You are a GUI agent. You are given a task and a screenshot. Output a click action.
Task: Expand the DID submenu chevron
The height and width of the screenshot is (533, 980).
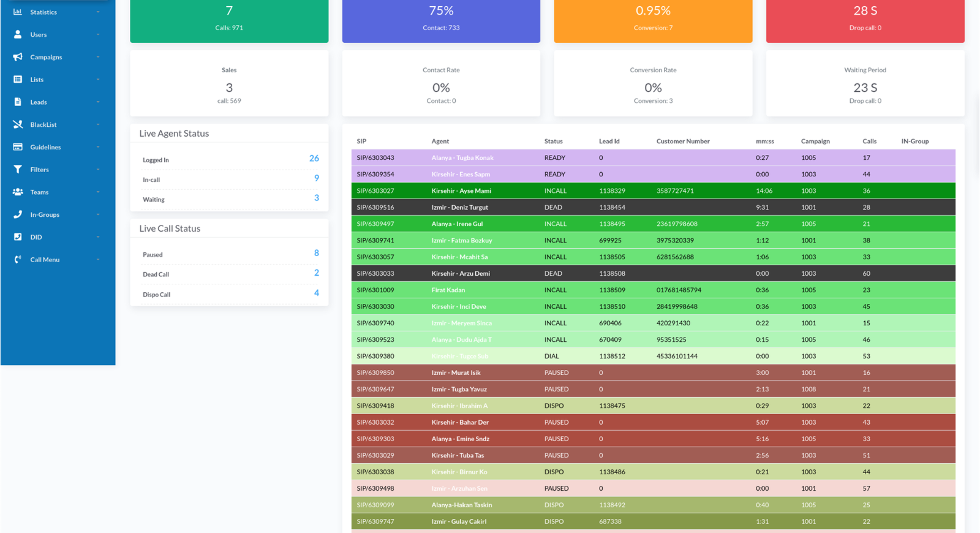98,237
